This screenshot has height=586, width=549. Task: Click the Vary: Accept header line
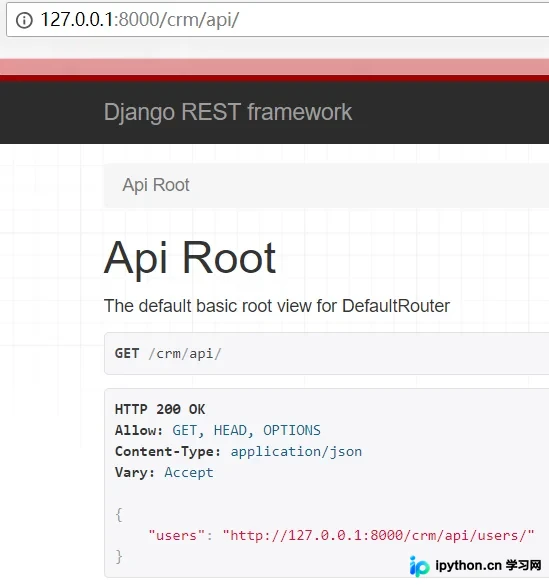click(164, 472)
